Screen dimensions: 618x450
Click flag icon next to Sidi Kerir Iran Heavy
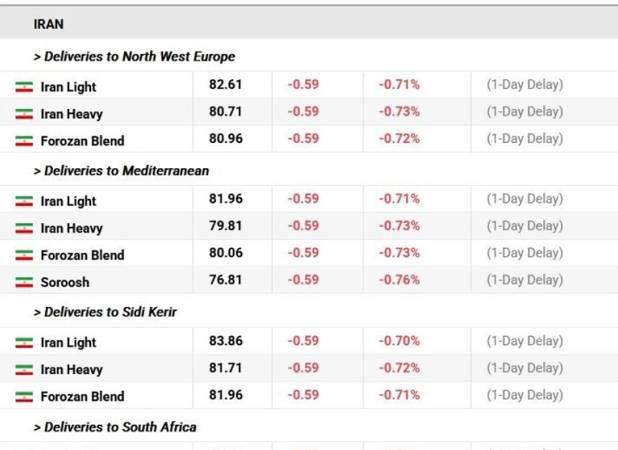(24, 370)
